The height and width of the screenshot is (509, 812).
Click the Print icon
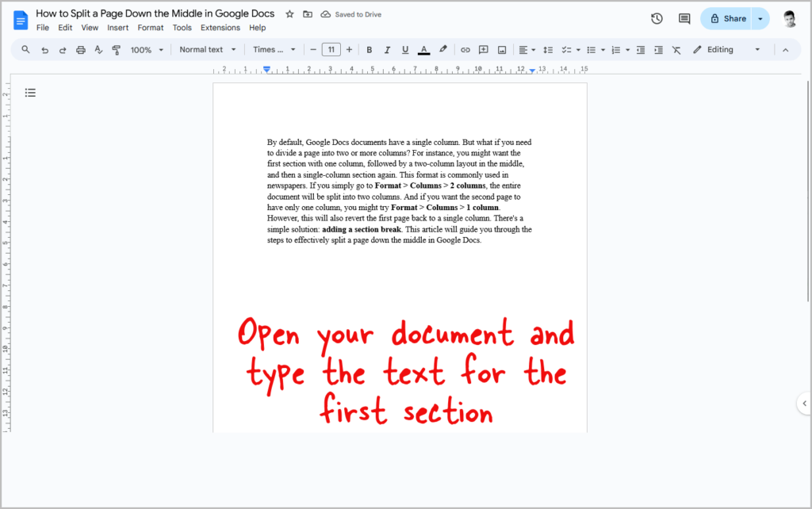coord(80,49)
